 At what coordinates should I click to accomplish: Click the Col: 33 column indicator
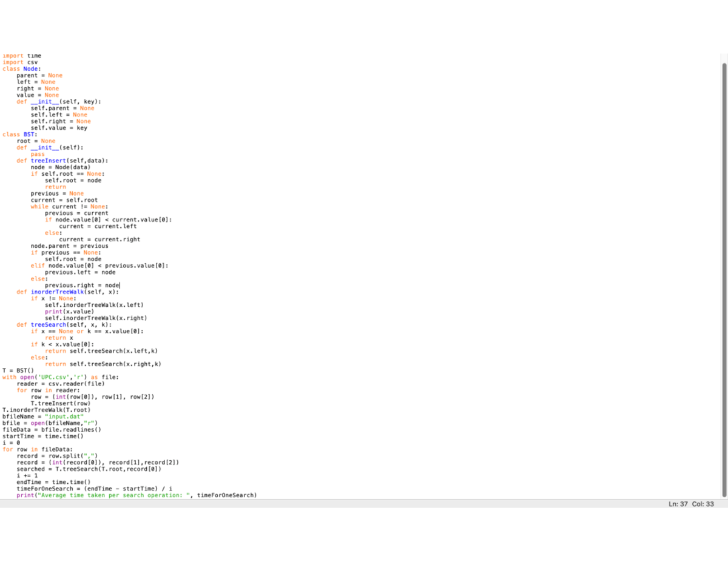pyautogui.click(x=703, y=504)
